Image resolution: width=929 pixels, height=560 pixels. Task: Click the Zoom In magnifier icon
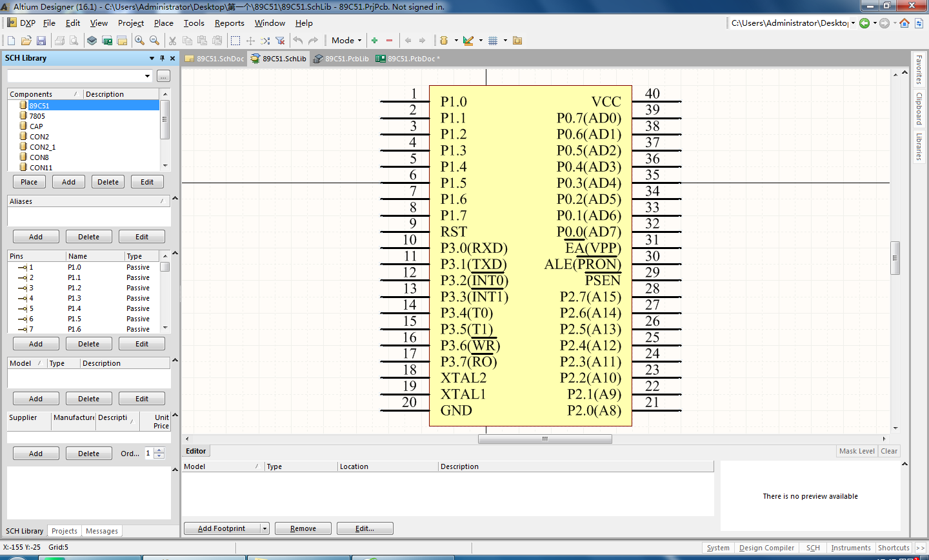pos(139,41)
